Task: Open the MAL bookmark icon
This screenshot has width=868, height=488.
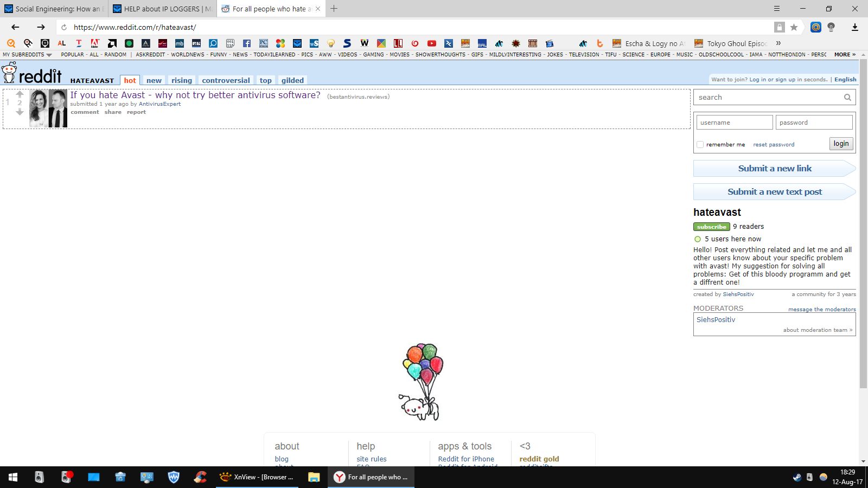Action: (x=482, y=43)
